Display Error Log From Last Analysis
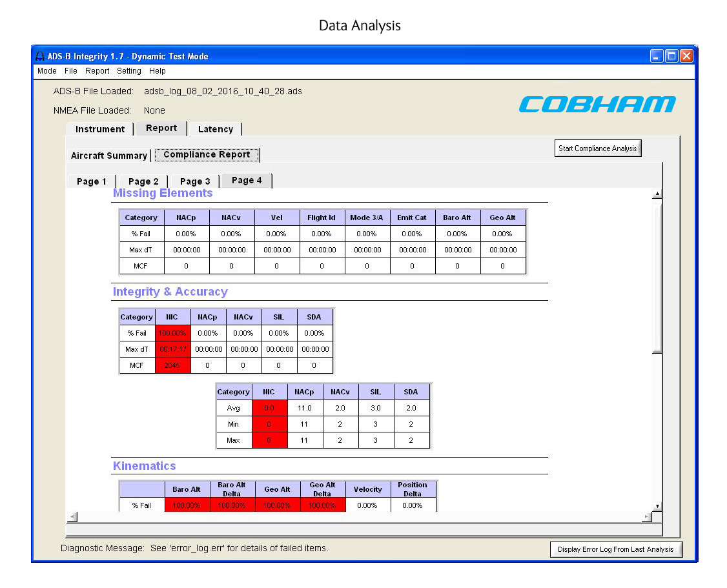This screenshot has height=588, width=727. (616, 549)
